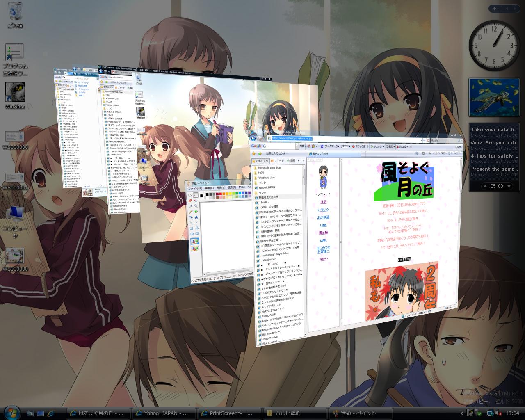This screenshot has width=525, height=420.
Task: Pick the Eraser tool in Paint
Action: point(190,201)
